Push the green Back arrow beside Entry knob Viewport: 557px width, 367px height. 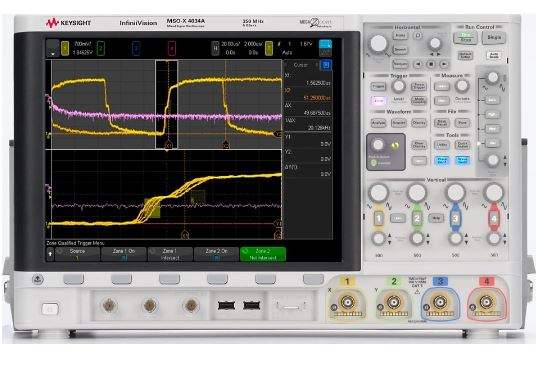(x=394, y=145)
